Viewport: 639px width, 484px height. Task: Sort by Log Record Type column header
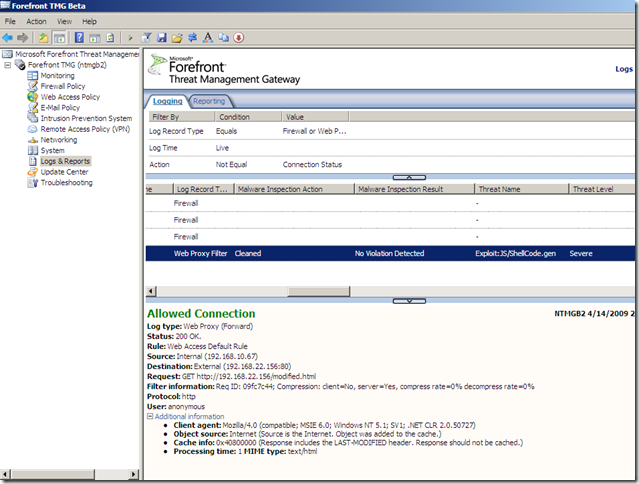pyautogui.click(x=204, y=189)
